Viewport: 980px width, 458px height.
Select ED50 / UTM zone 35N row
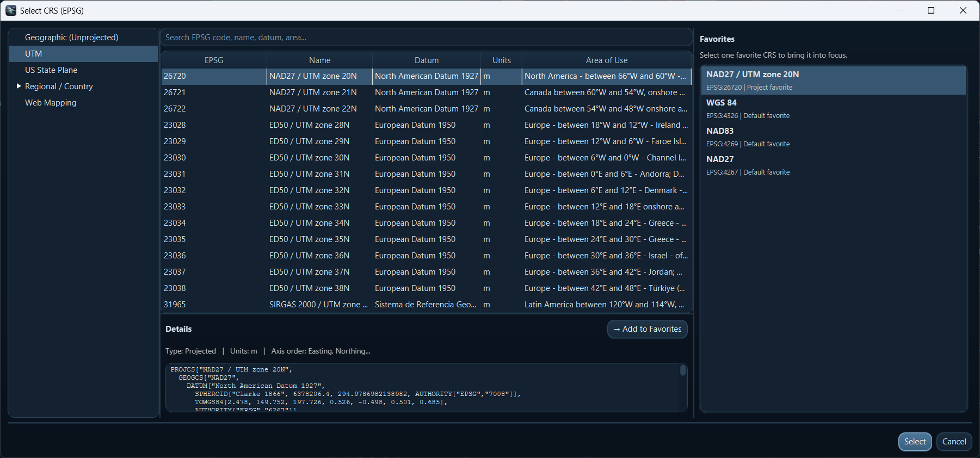coord(427,239)
